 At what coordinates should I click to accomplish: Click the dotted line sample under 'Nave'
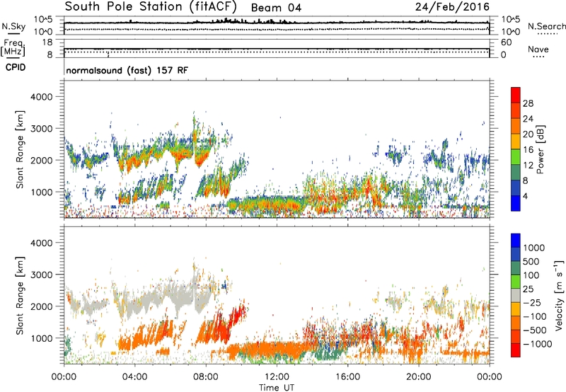(x=538, y=57)
